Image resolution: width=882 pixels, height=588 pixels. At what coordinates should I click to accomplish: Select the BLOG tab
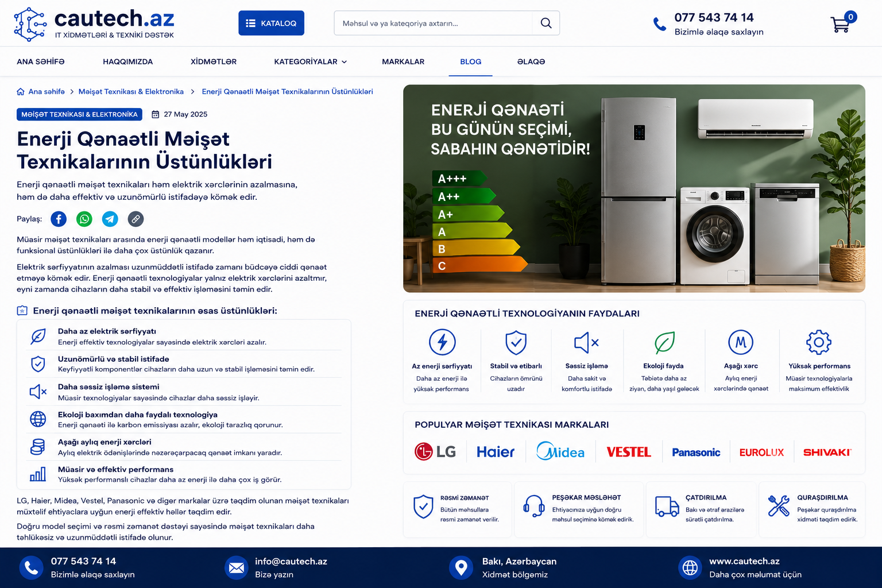tap(471, 61)
